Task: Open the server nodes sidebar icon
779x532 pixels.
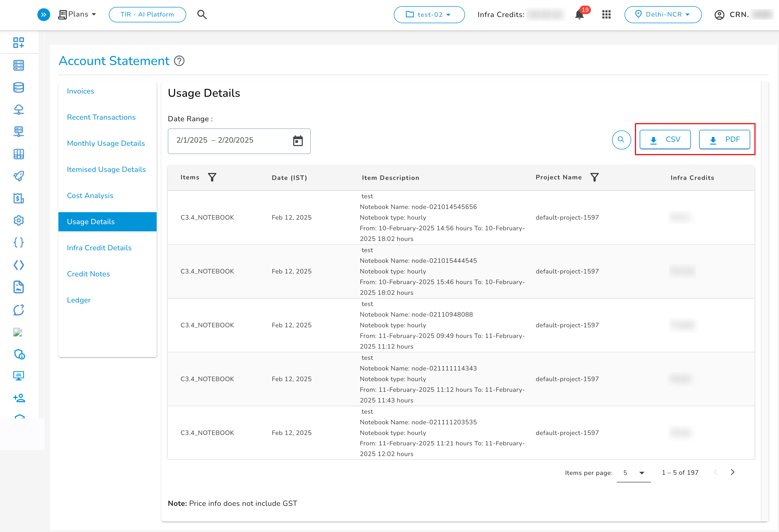Action: [x=19, y=65]
